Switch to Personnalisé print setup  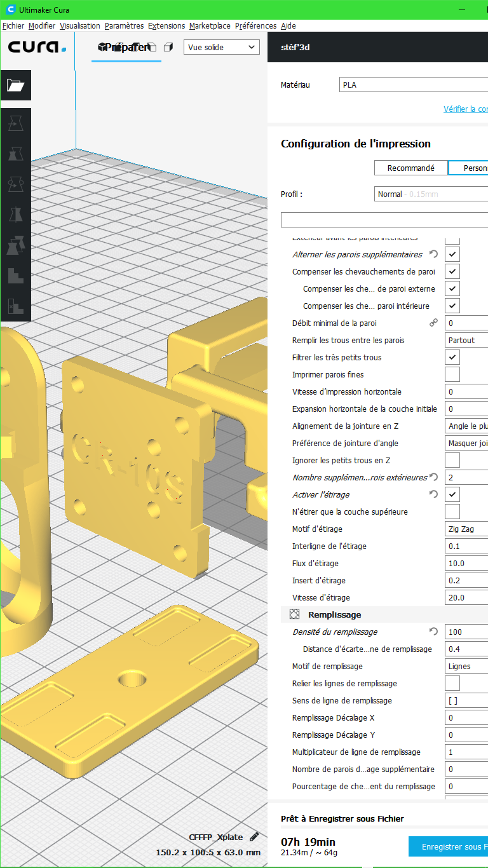[x=468, y=168]
